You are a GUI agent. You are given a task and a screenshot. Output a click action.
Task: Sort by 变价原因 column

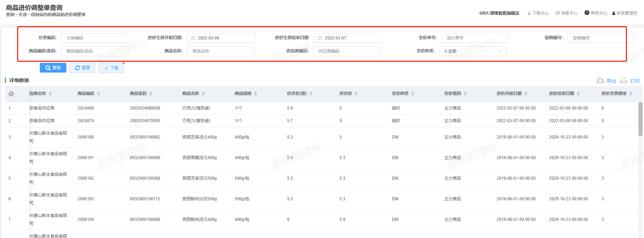coord(465,94)
